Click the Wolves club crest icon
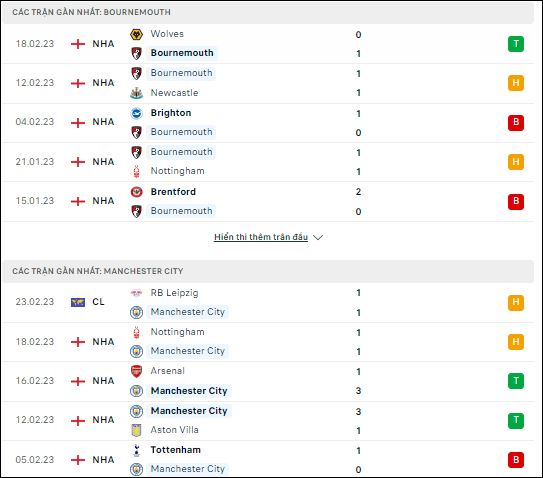 (x=136, y=34)
